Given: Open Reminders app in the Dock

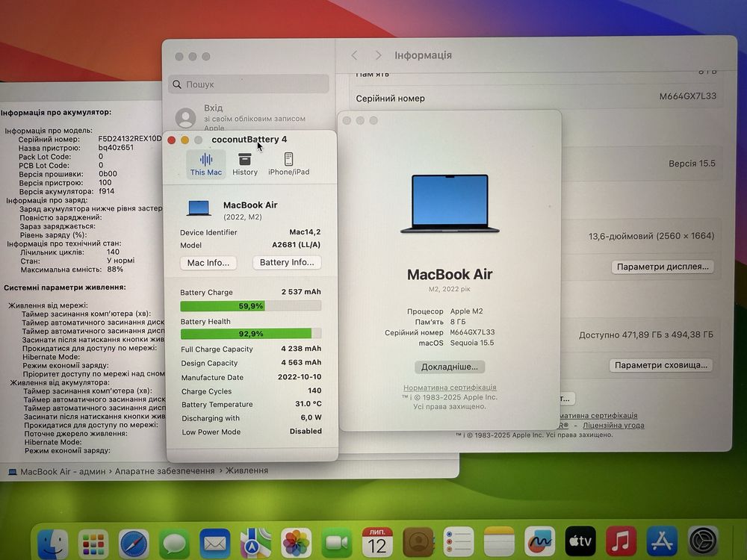Looking at the screenshot, I should 459,542.
